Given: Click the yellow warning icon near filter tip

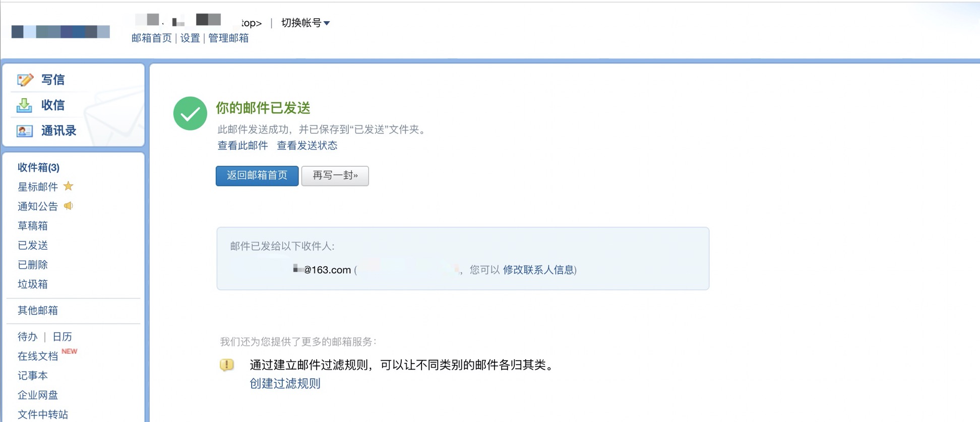Looking at the screenshot, I should (227, 365).
